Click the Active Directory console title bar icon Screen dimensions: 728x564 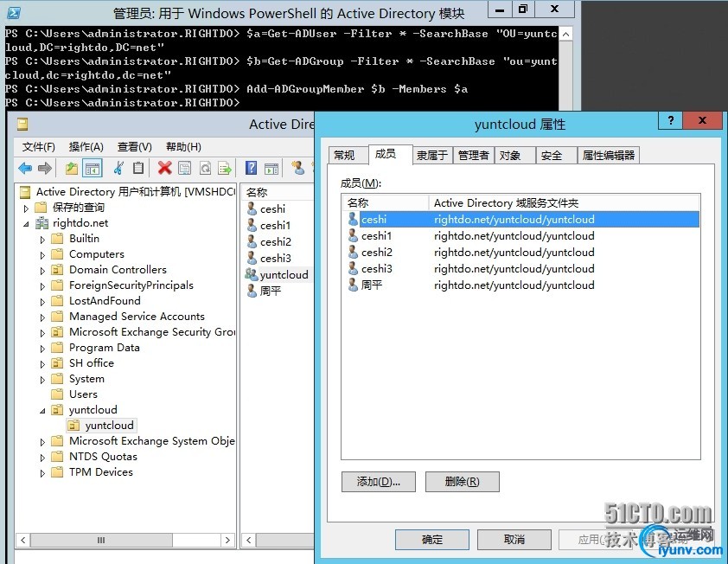(x=22, y=124)
